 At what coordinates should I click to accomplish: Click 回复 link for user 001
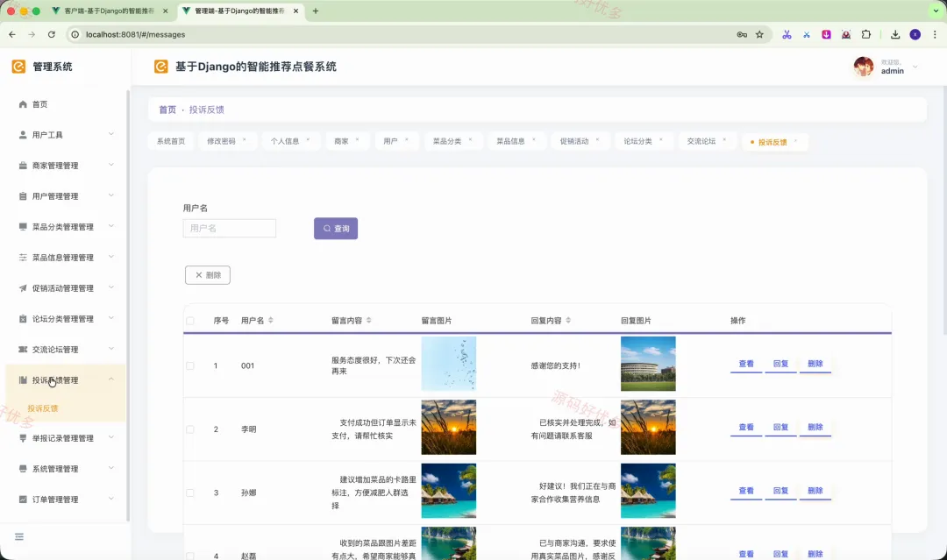(x=781, y=364)
